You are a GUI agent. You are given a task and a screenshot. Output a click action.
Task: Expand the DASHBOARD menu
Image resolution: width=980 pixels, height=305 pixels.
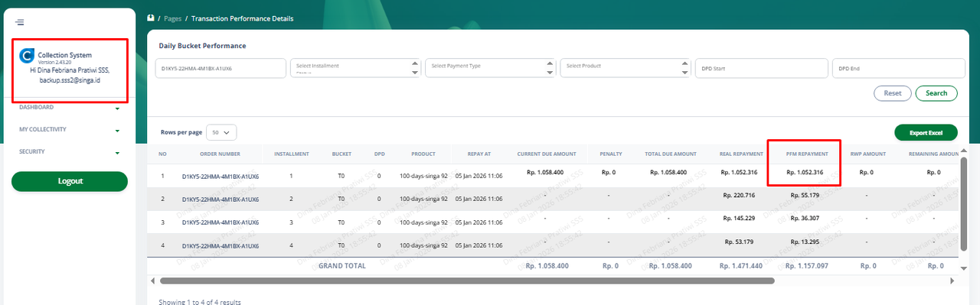click(70, 108)
